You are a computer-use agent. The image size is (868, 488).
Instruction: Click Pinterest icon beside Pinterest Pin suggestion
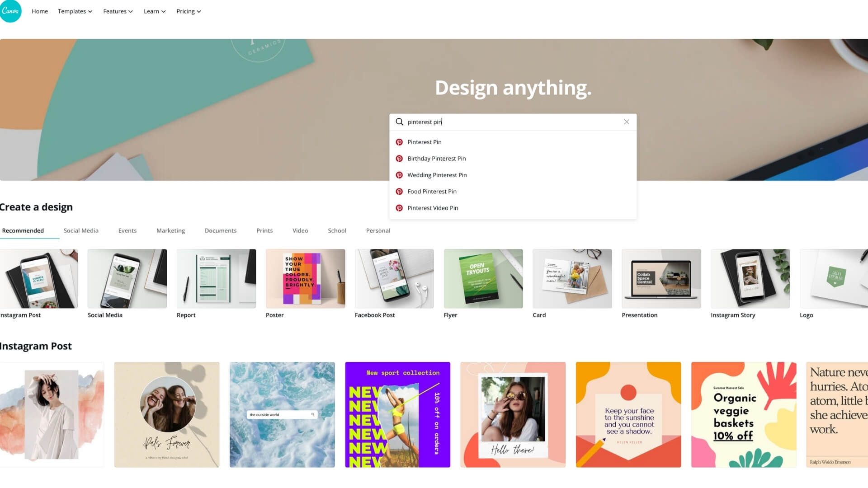coord(399,142)
